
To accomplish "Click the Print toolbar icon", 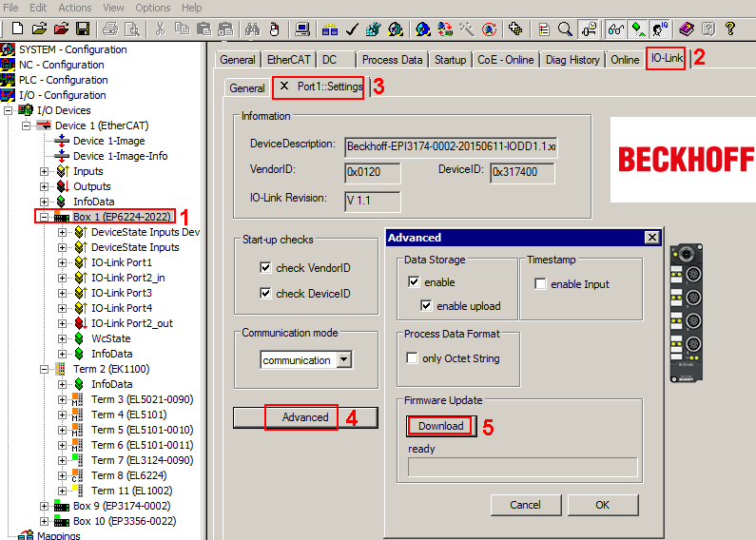I will click(110, 29).
